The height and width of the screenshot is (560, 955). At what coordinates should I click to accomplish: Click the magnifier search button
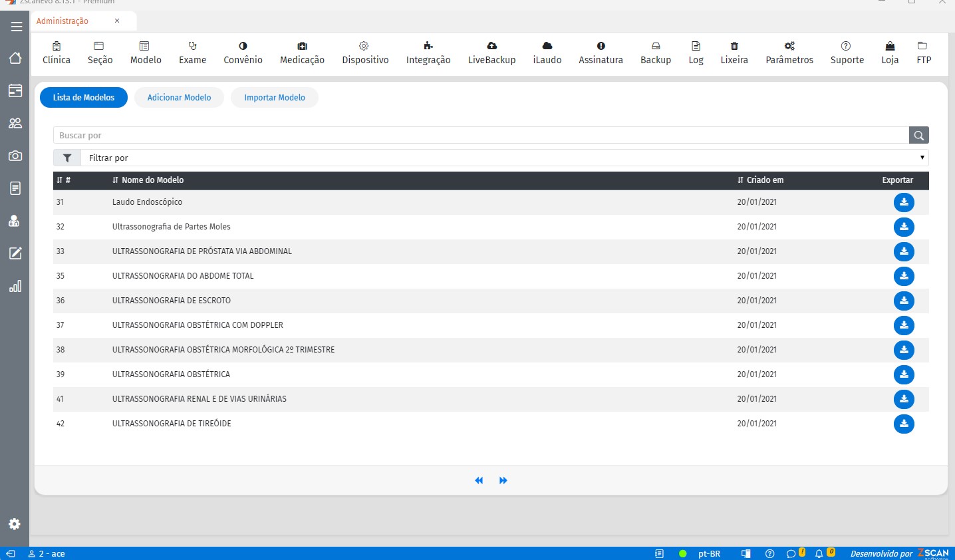(x=919, y=135)
